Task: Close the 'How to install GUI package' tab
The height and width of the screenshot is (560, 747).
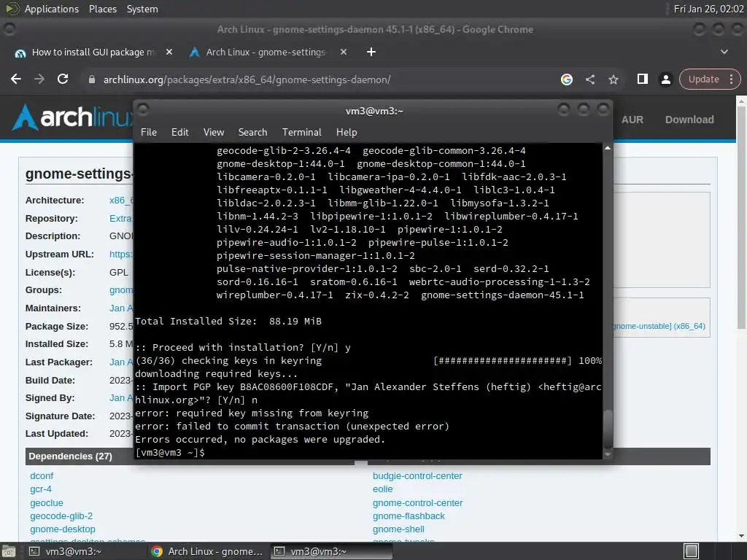Action: click(169, 52)
